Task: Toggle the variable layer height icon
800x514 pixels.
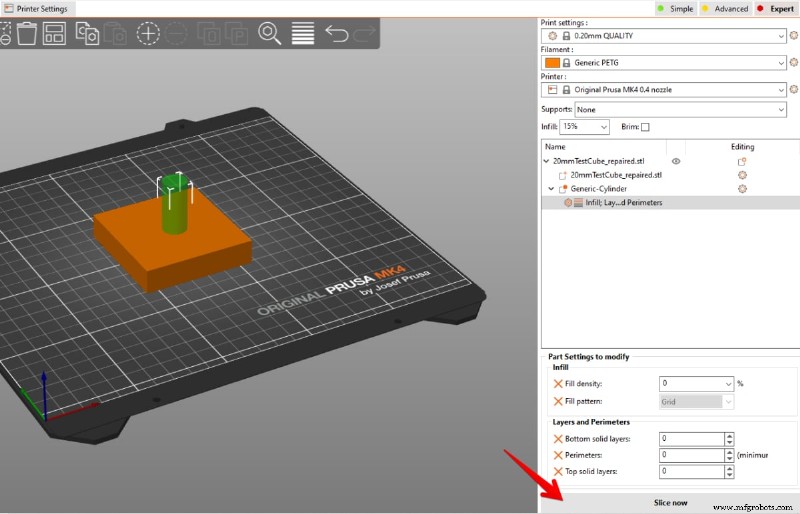Action: (303, 34)
